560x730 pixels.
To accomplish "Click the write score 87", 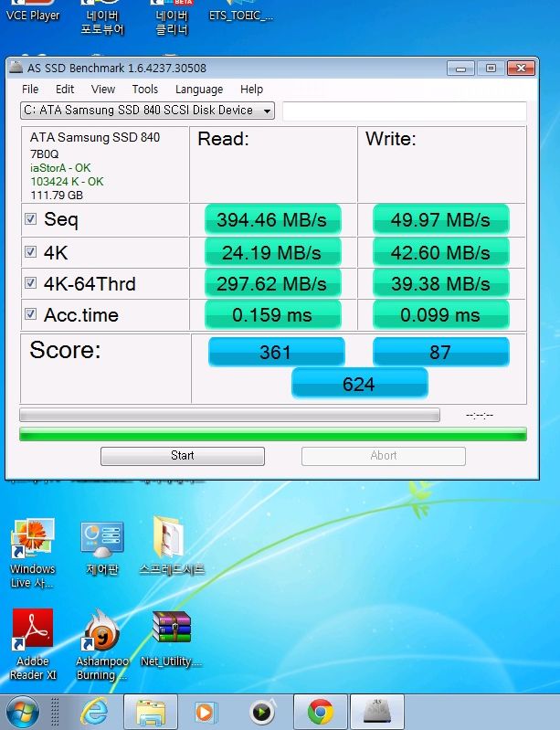I will tap(441, 352).
